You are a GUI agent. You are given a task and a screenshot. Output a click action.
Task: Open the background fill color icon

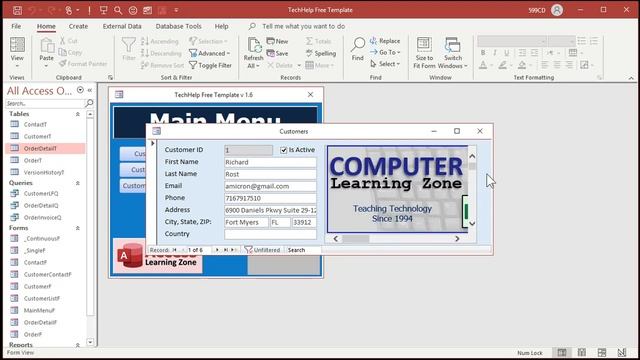pos(522,65)
